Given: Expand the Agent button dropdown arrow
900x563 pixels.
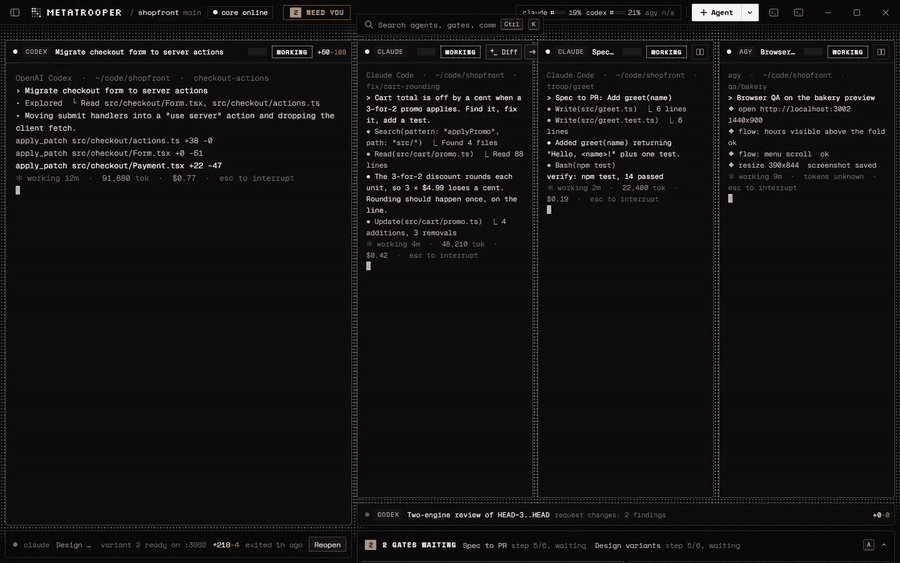Looking at the screenshot, I should click(750, 12).
